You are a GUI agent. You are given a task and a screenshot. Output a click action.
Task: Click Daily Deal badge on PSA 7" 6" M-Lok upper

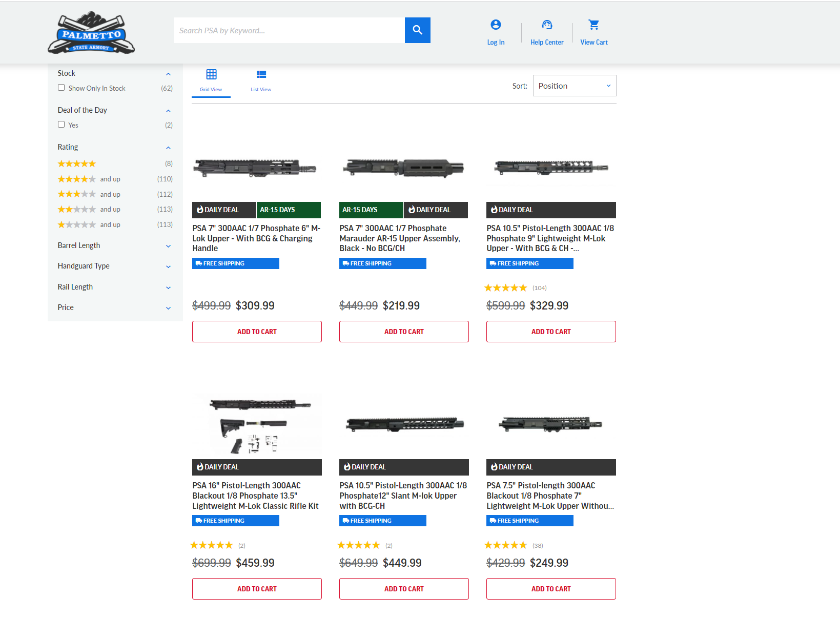[x=224, y=210]
